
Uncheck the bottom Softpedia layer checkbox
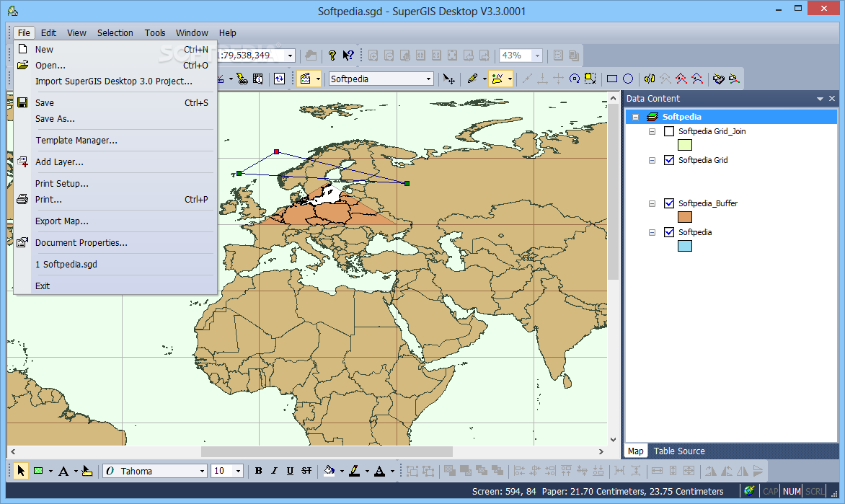(x=669, y=232)
